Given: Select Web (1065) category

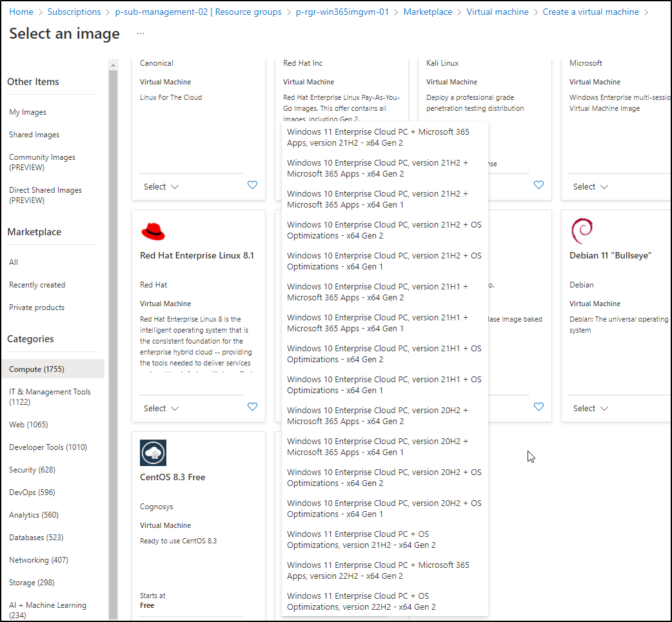Looking at the screenshot, I should 28,425.
